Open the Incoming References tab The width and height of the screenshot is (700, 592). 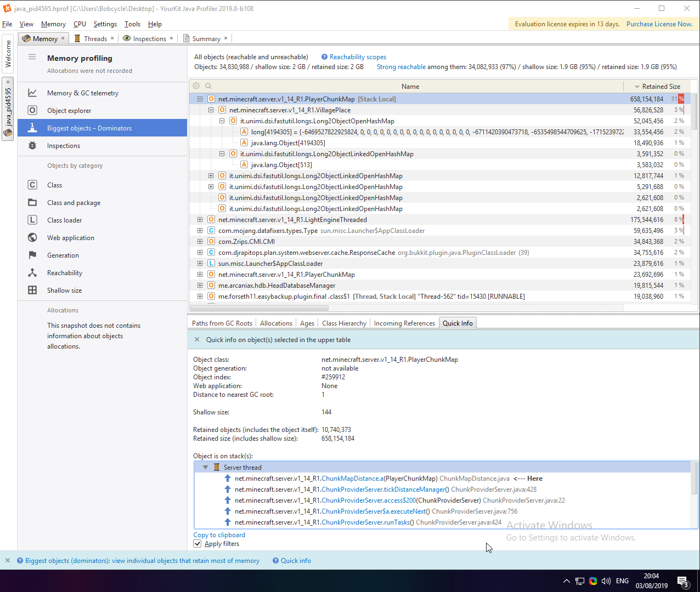tap(404, 323)
